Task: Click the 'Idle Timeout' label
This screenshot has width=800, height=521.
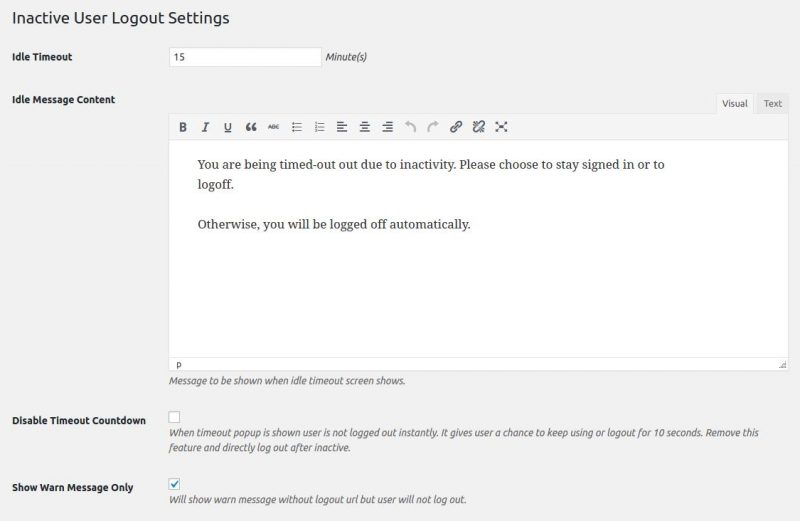Action: click(42, 57)
